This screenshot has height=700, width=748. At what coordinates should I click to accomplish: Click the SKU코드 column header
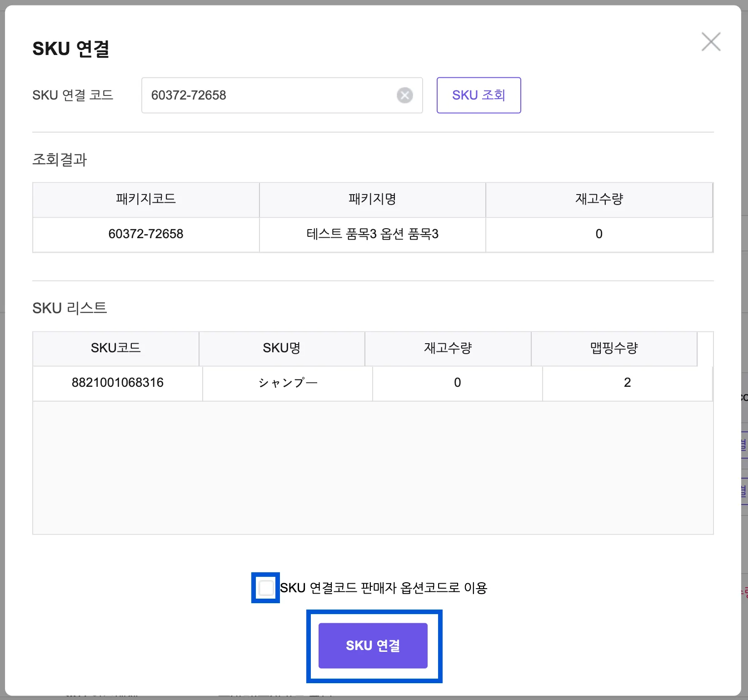(x=116, y=349)
